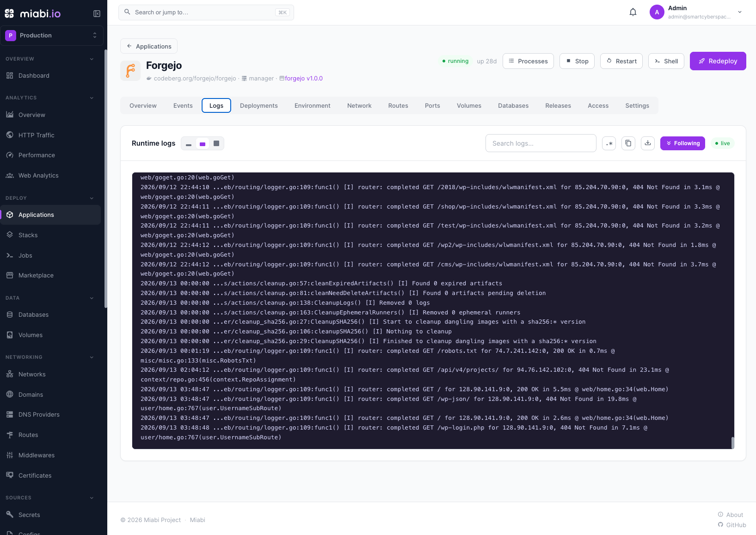Image resolution: width=756 pixels, height=535 pixels.
Task: Switch to the Deployments tab
Action: pos(259,106)
